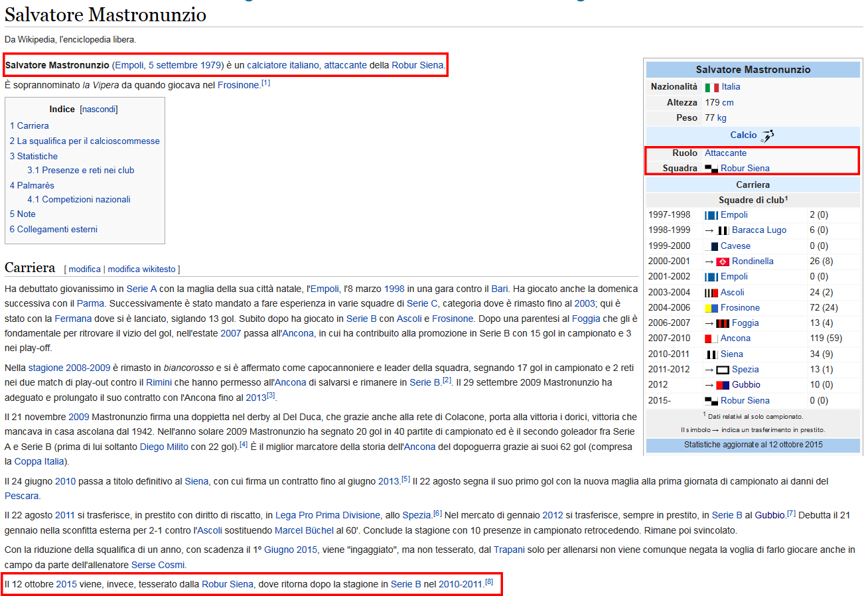Viewport: 868px width, 596px height.
Task: Jump to section 1 Carriera in the Indice
Action: [x=29, y=125]
